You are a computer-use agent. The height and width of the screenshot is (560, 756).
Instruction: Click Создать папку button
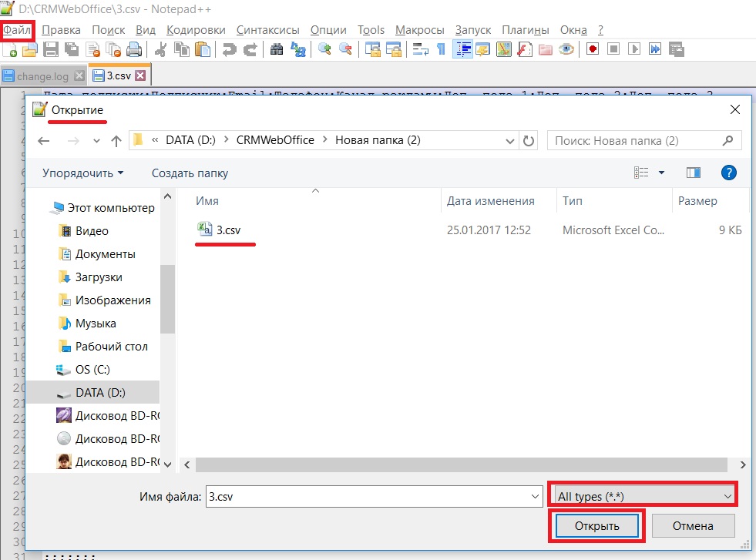(190, 173)
